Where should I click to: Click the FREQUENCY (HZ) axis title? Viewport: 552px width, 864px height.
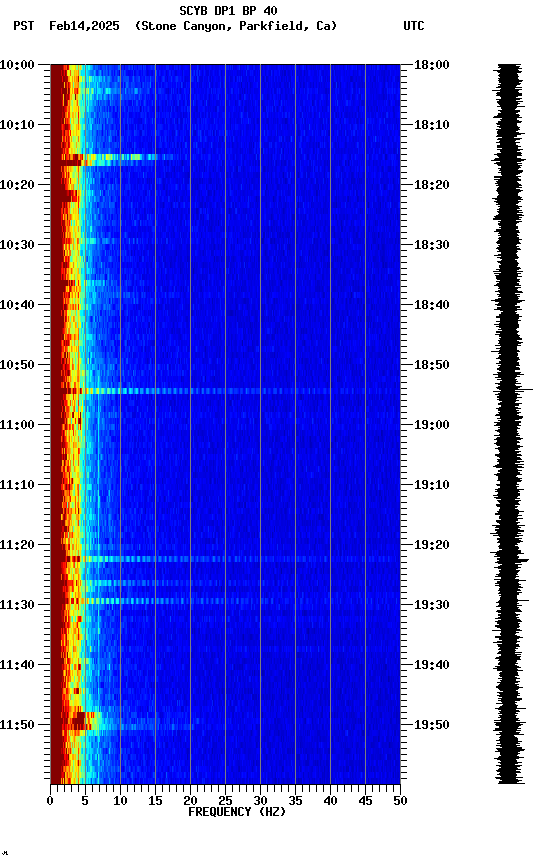(237, 813)
